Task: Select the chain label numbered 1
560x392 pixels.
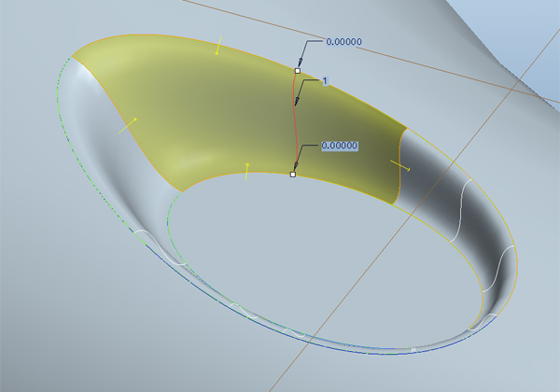Action: tap(324, 82)
